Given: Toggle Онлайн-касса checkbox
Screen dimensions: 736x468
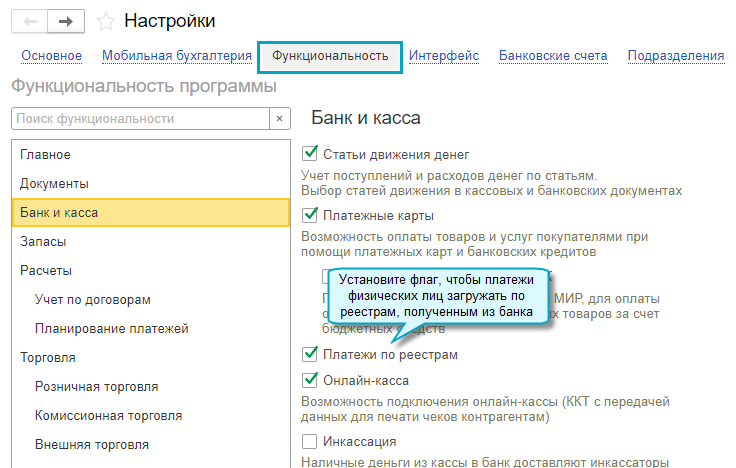Looking at the screenshot, I should tap(310, 380).
